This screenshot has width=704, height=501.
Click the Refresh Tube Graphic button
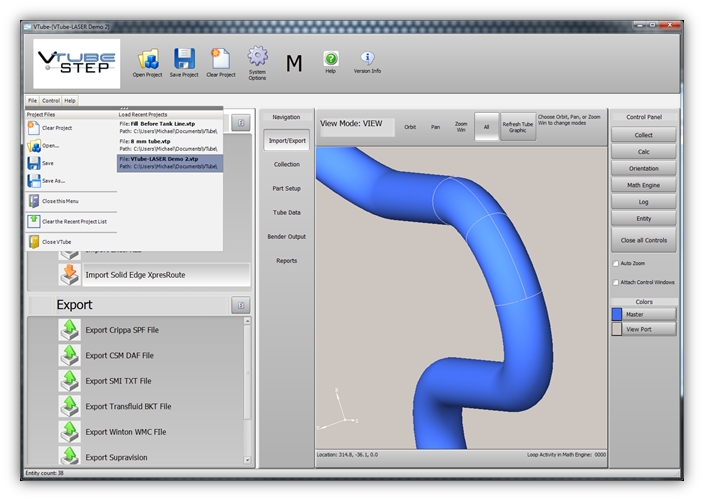pos(517,127)
